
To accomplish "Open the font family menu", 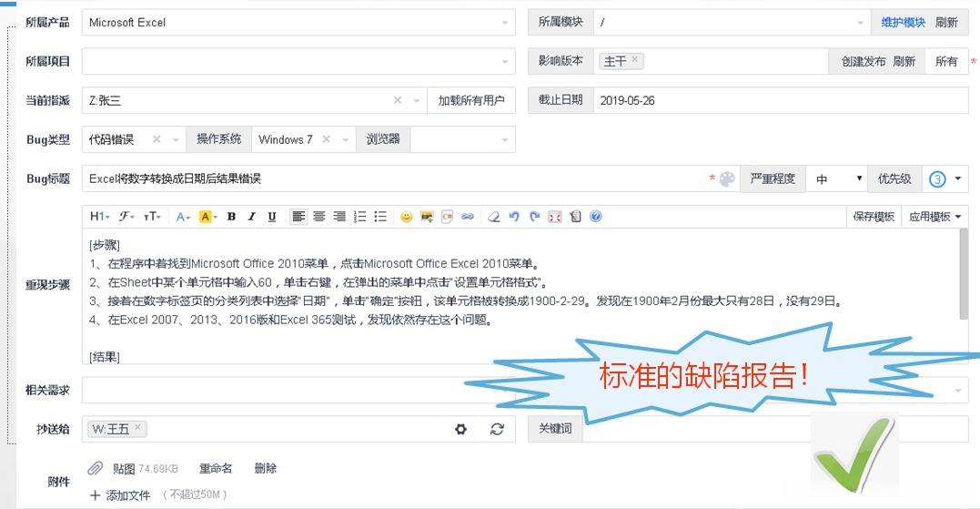I will point(126,217).
